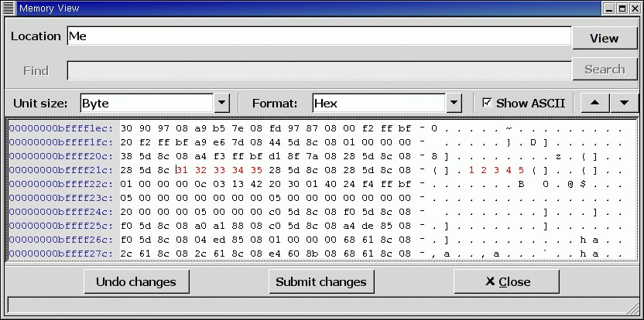
Task: Click the up arrow navigation button
Action: click(594, 103)
